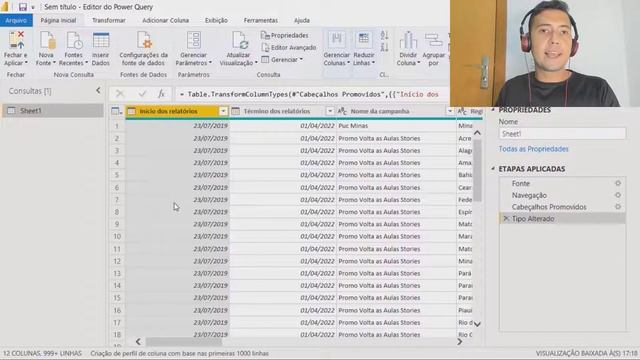Open the Gerenciar query dropdown
Viewport: 640px width, 360px height.
(282, 60)
